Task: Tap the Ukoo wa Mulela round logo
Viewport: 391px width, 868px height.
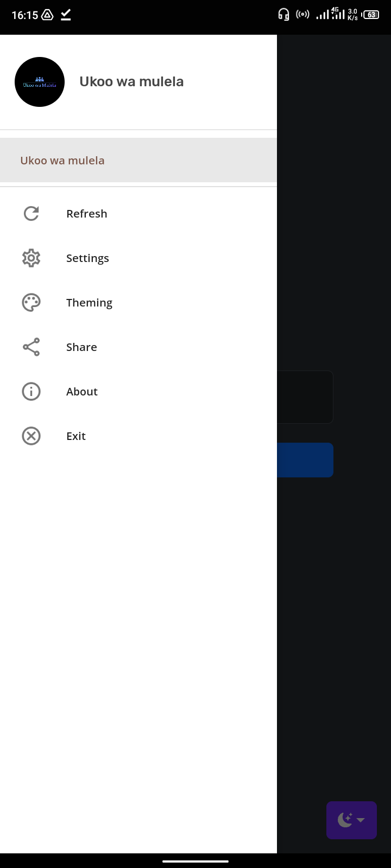Action: (x=40, y=82)
